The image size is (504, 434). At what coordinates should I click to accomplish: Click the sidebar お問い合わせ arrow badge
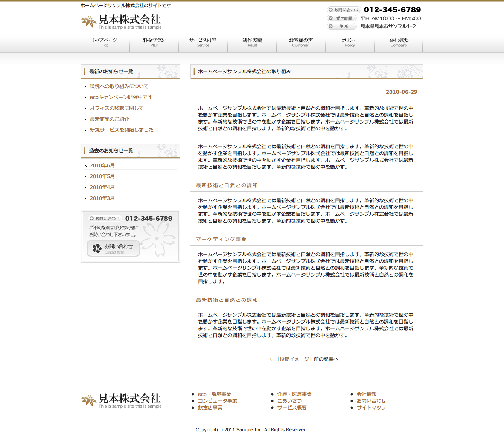tap(105, 219)
